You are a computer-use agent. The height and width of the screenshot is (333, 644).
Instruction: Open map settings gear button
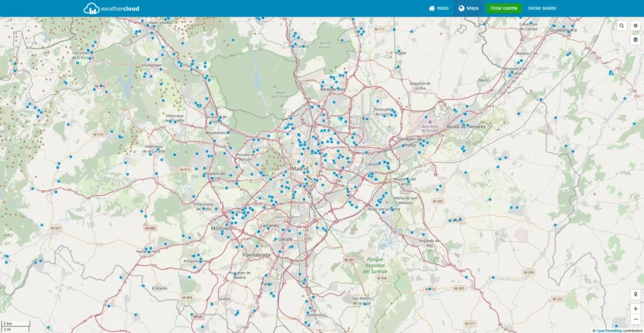(x=635, y=26)
